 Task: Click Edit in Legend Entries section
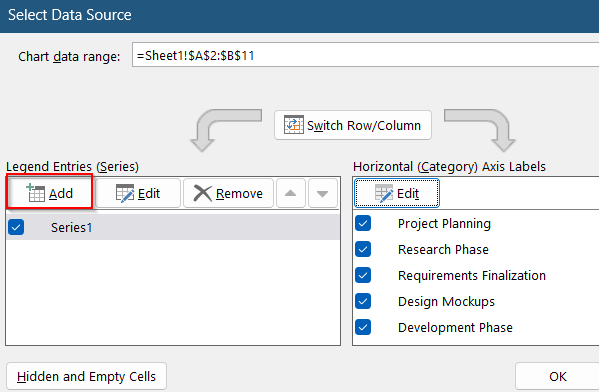coord(138,193)
